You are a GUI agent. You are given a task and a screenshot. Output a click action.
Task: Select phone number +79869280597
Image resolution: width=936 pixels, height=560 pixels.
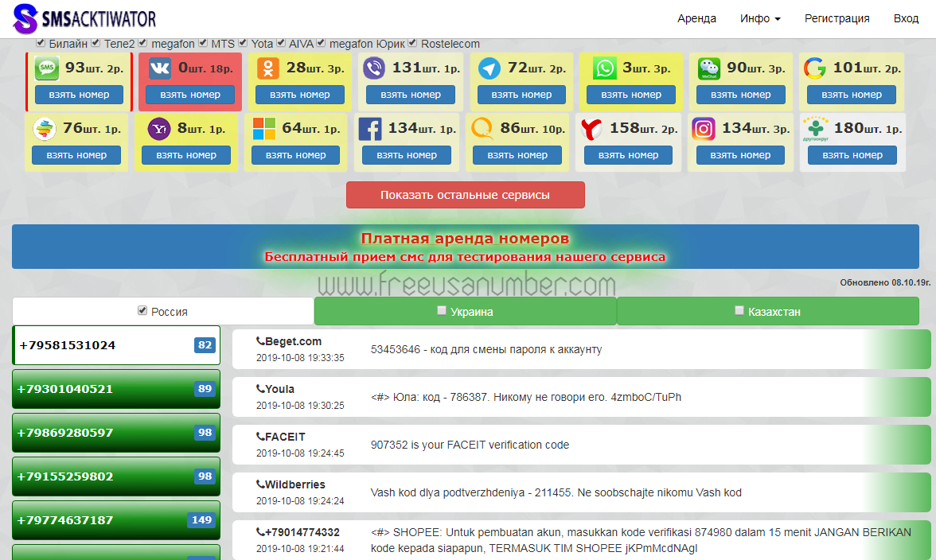(x=116, y=433)
